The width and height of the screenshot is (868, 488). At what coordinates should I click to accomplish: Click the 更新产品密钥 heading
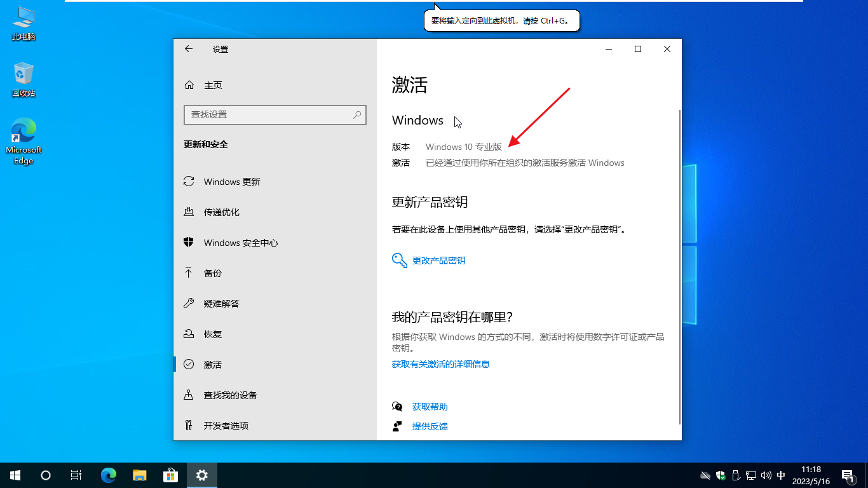[x=430, y=202]
